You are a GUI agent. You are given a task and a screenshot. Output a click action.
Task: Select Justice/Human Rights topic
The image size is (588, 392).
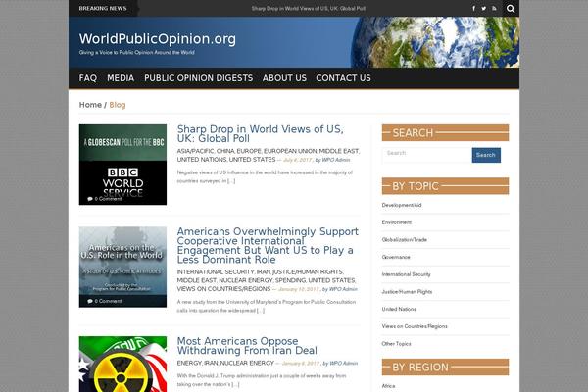(x=407, y=291)
